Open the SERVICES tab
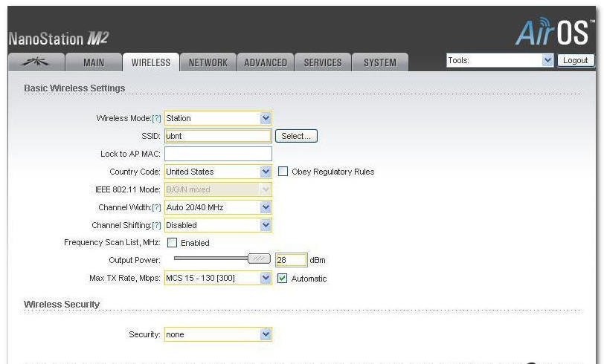This screenshot has height=364, width=604. 323,62
